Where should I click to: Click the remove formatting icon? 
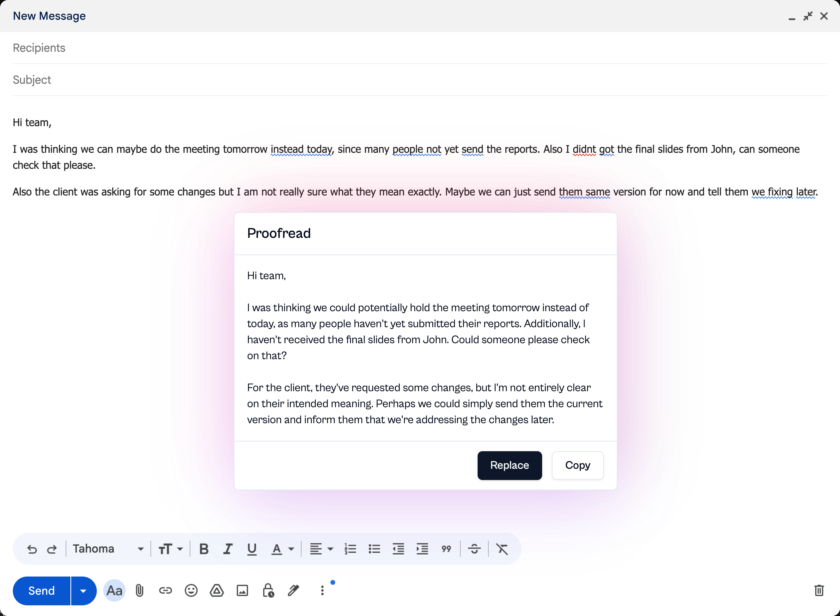tap(502, 549)
